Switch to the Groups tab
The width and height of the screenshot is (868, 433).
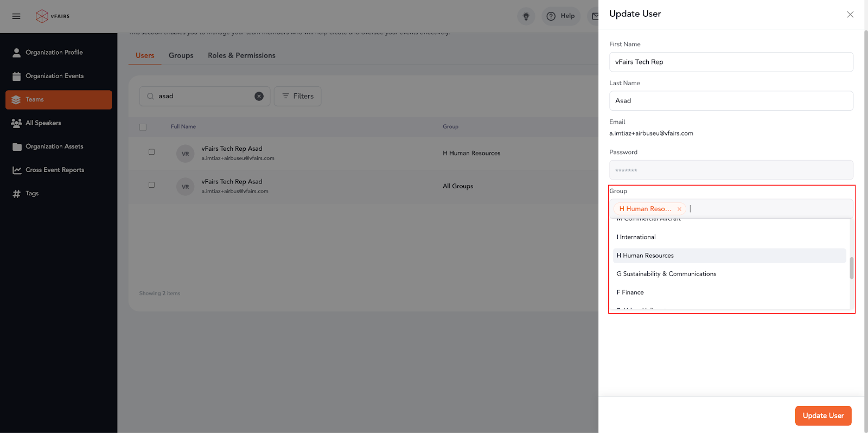[181, 55]
